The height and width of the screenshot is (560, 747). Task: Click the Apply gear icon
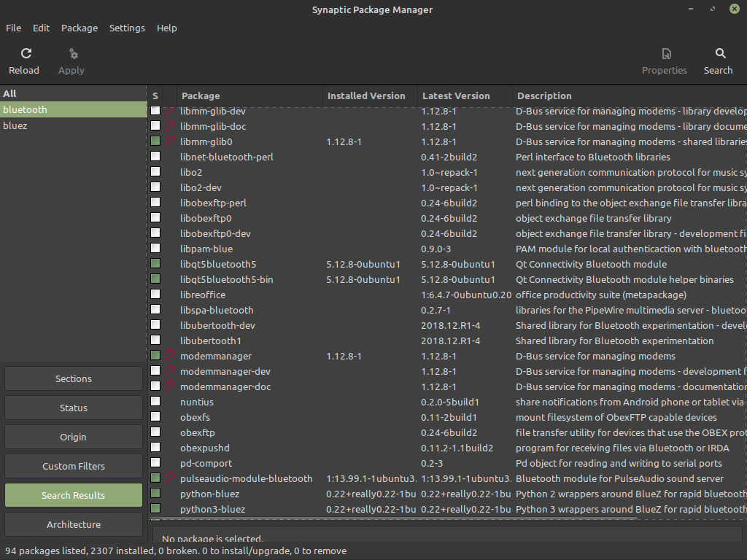(x=72, y=54)
